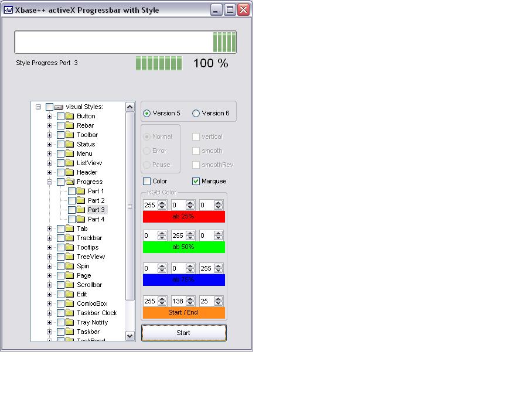Click the "Style Progress Part 3" label

click(x=47, y=63)
